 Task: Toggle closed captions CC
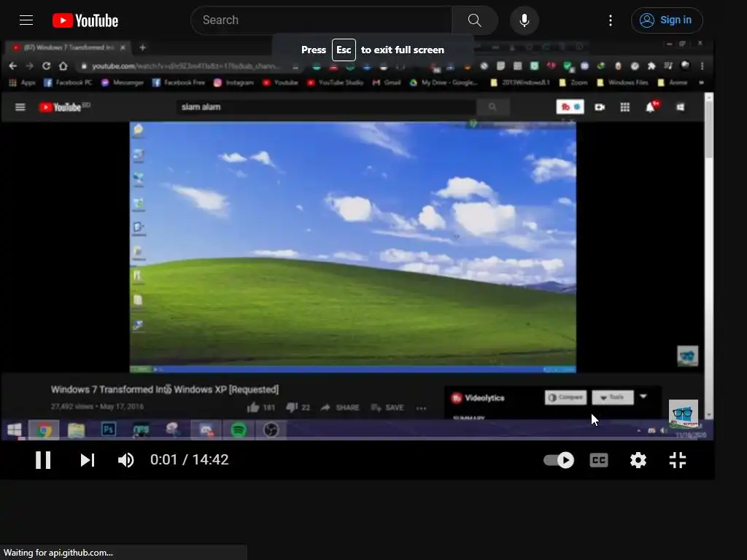pyautogui.click(x=599, y=460)
